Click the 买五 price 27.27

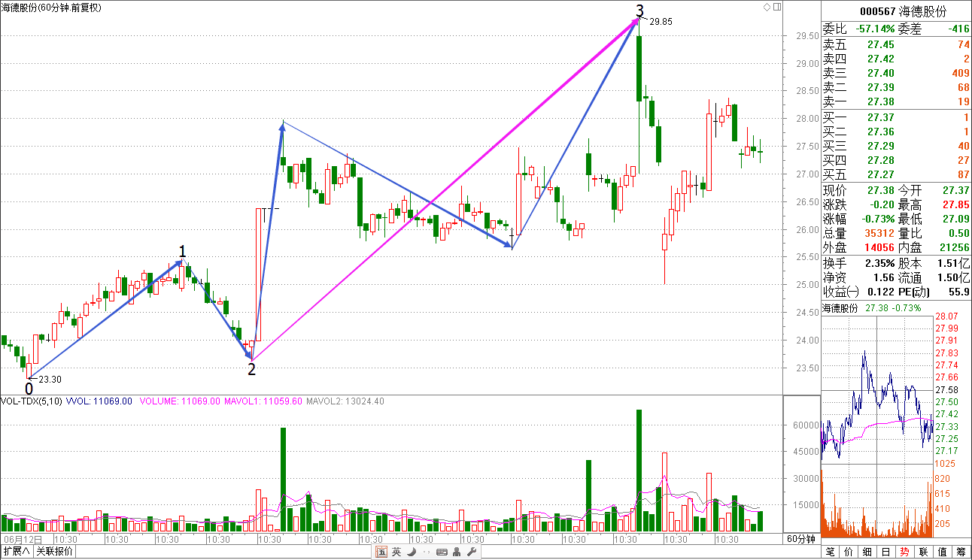[x=880, y=174]
